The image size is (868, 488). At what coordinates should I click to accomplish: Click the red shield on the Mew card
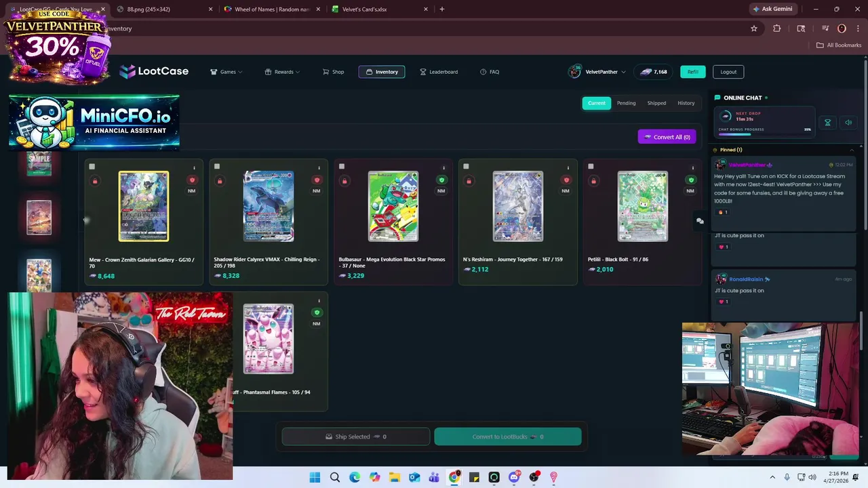click(192, 180)
